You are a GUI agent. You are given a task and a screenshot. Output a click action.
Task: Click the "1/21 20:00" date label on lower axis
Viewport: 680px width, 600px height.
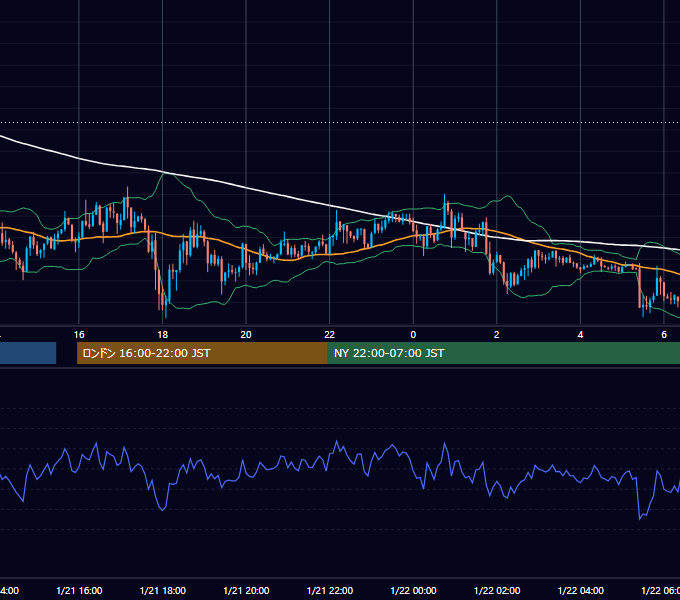[x=246, y=590]
